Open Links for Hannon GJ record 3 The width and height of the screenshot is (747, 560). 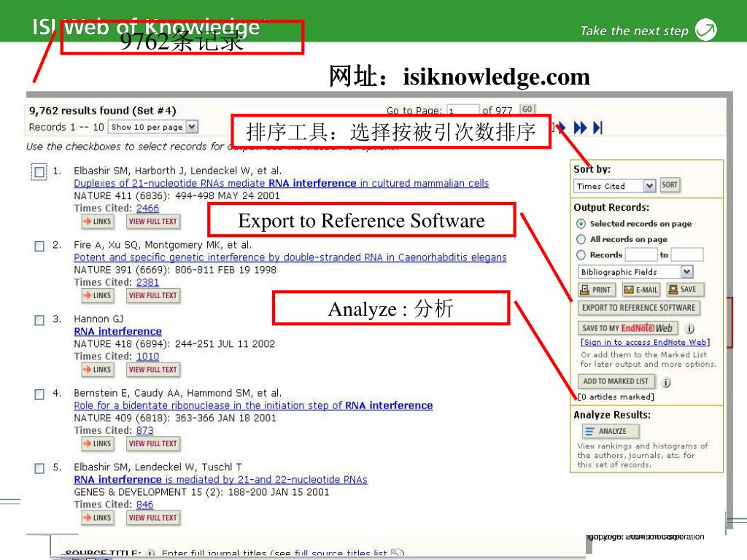tap(98, 370)
